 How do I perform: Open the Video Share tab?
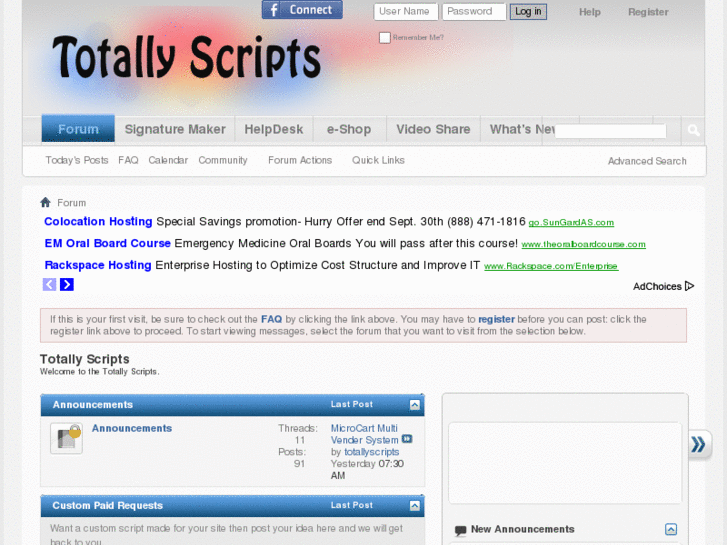[x=433, y=129]
